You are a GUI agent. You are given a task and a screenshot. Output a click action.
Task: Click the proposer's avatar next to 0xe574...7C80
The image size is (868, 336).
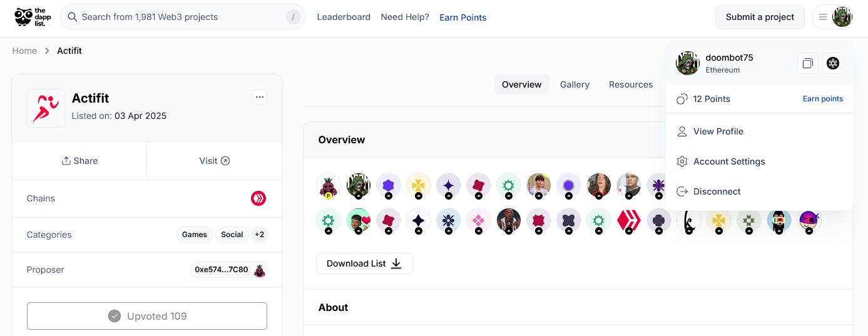coord(260,270)
